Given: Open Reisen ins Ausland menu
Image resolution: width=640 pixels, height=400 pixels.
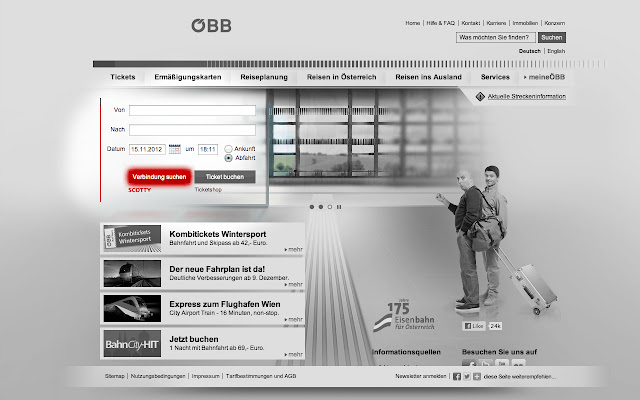Looking at the screenshot, I should point(428,77).
